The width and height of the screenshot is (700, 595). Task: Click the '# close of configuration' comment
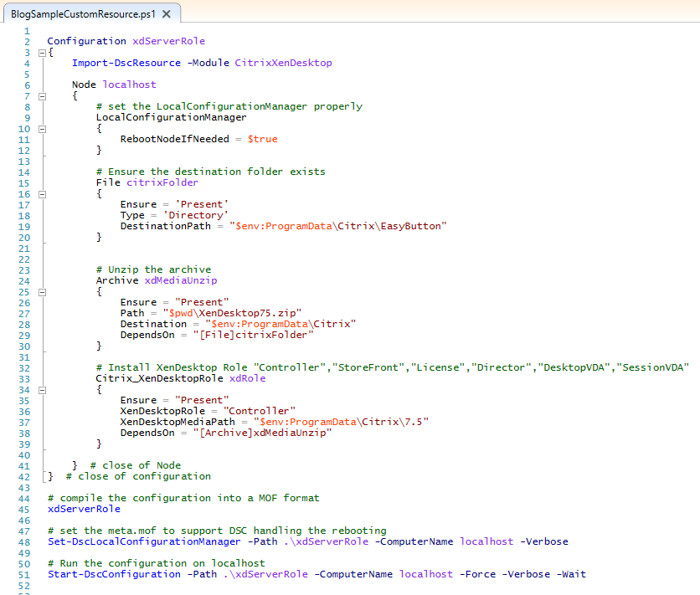click(138, 476)
